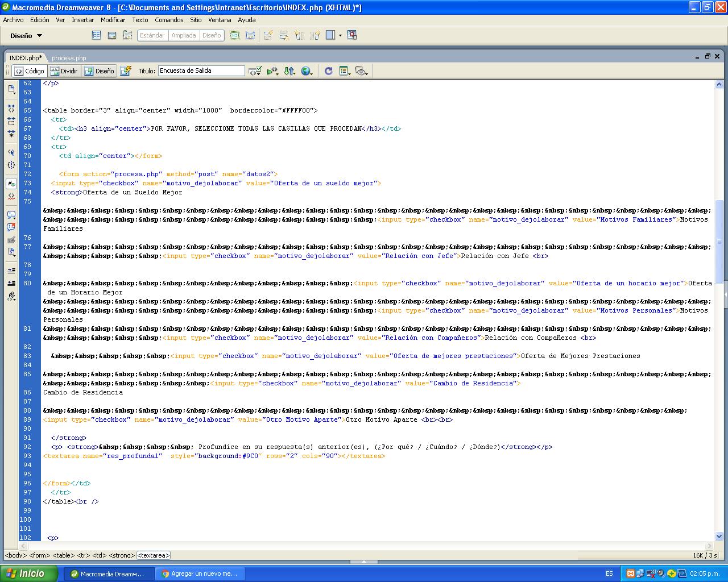Open the Frames dropdown arrow in Insert bar
The height and width of the screenshot is (582, 728).
340,35
